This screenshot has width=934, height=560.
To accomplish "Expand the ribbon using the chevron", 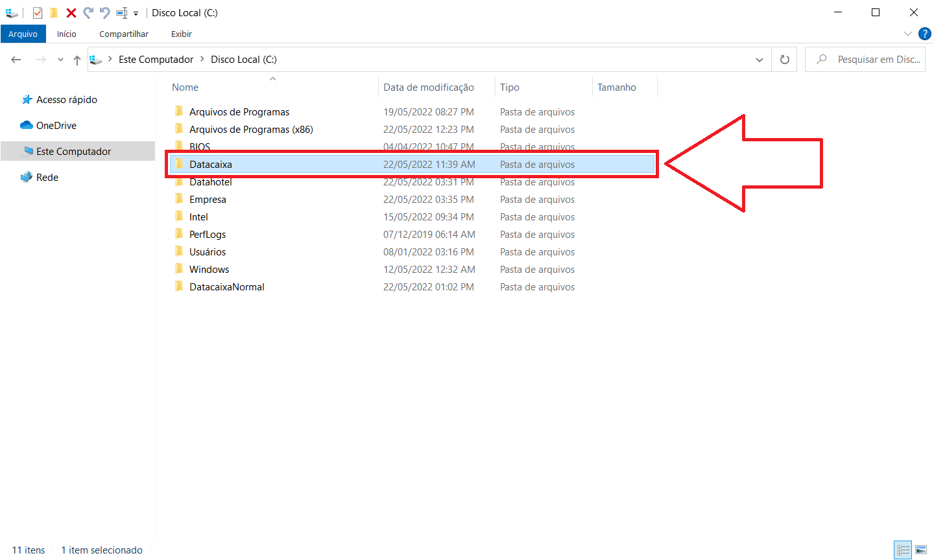I will (x=907, y=34).
